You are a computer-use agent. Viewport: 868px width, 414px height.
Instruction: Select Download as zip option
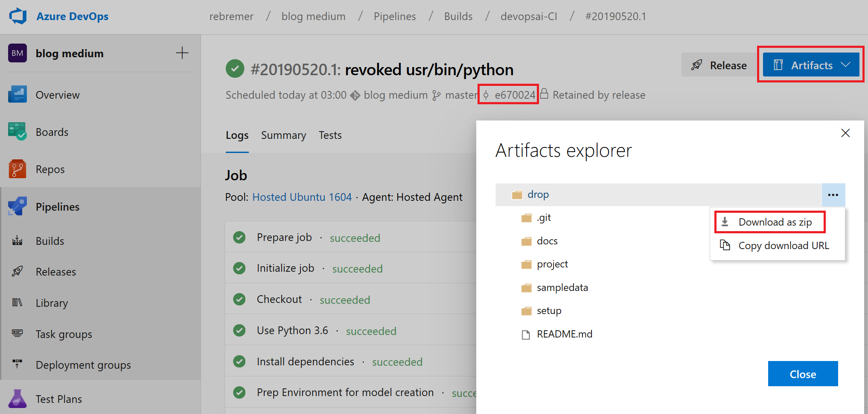tap(775, 222)
